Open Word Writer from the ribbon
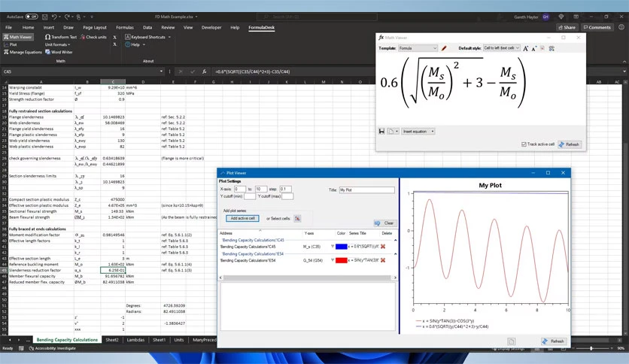 (x=59, y=52)
